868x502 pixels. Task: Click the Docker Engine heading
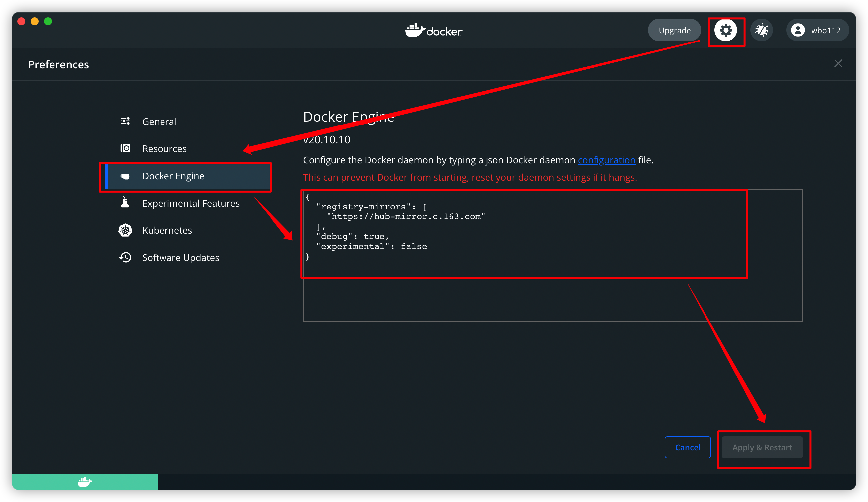click(x=349, y=117)
